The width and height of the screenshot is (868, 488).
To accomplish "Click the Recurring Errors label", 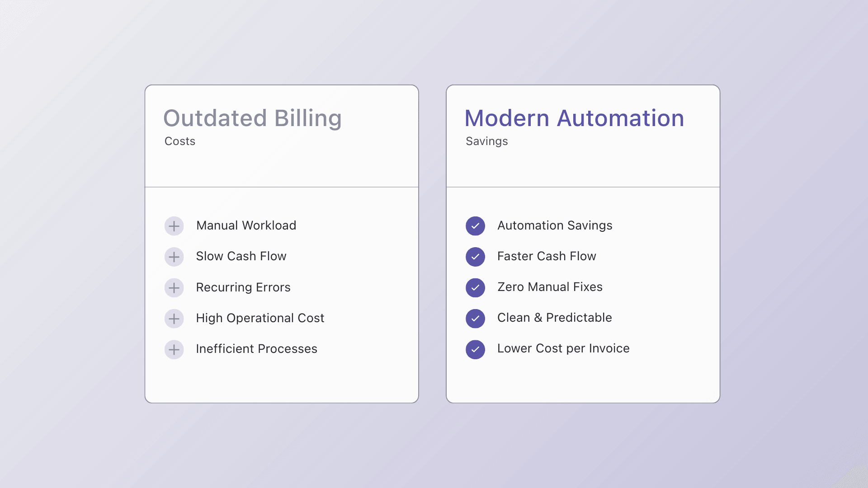I will [x=243, y=287].
